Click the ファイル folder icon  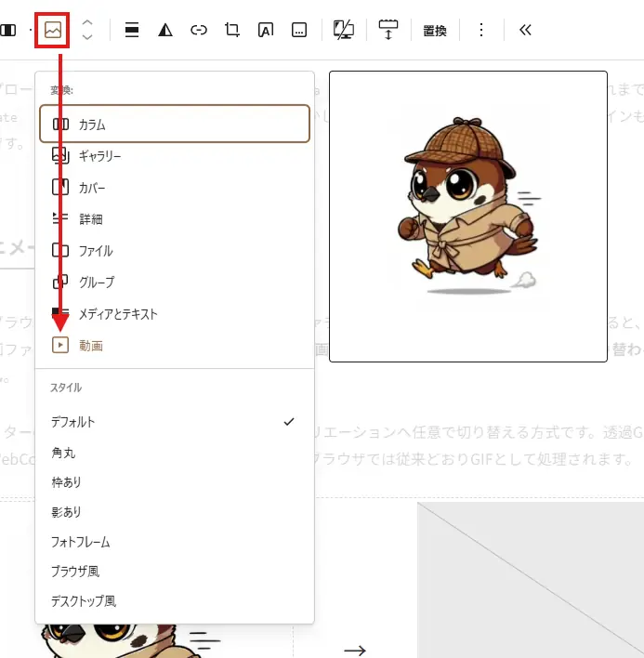pos(60,251)
